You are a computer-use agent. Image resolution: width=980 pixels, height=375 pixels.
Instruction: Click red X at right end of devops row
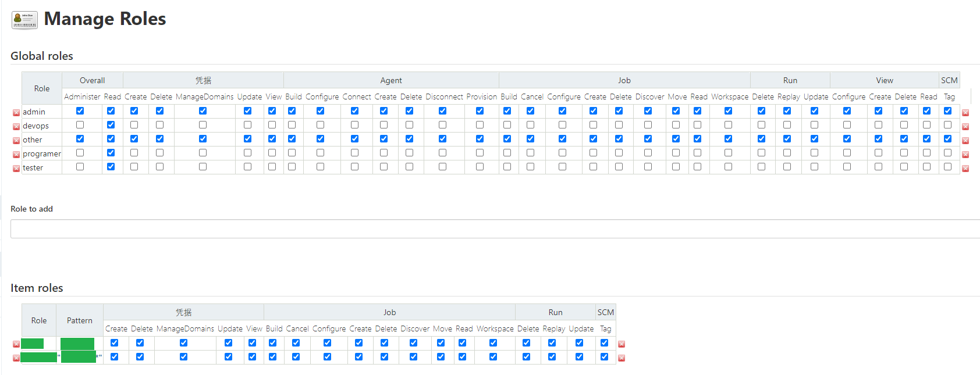point(965,127)
